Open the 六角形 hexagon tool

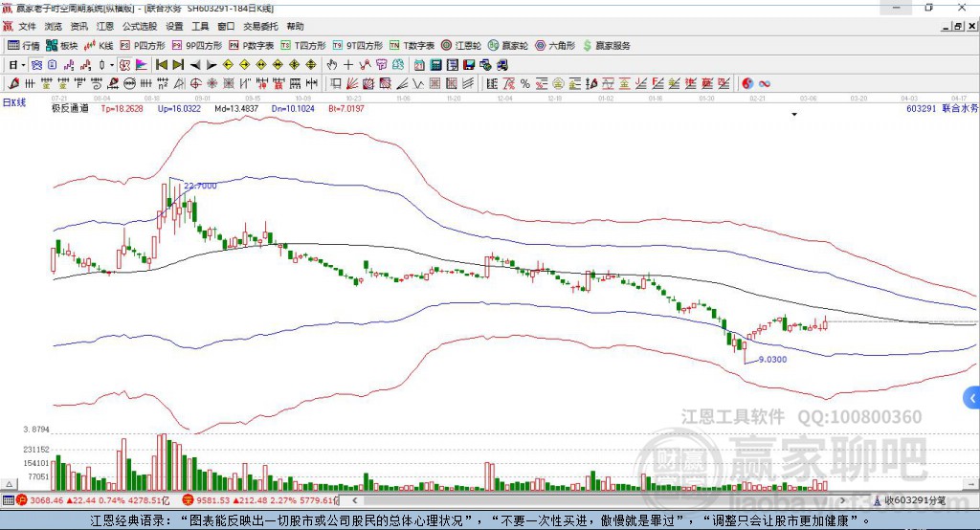[555, 46]
